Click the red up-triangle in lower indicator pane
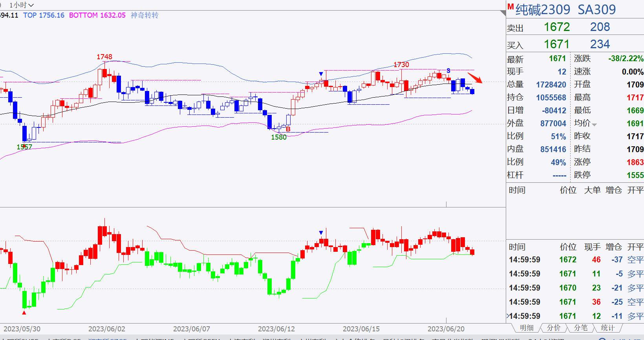This screenshot has height=340, width=644. (x=24, y=313)
